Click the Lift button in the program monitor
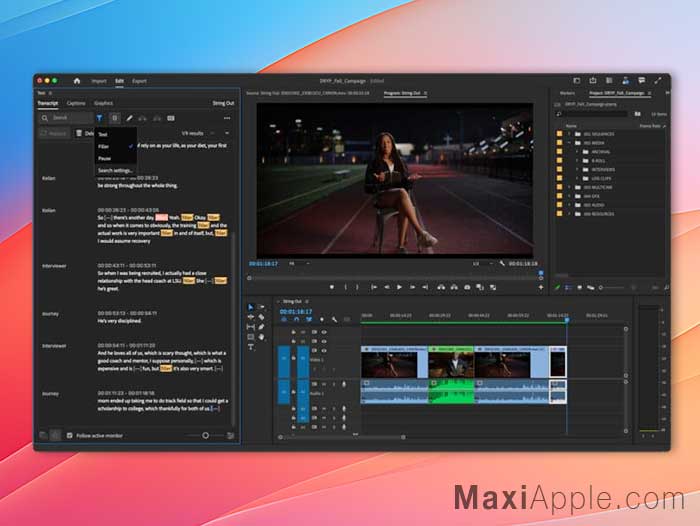 pos(441,287)
